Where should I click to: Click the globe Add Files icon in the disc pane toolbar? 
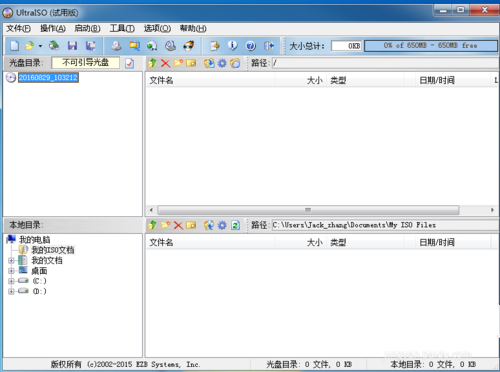209,63
